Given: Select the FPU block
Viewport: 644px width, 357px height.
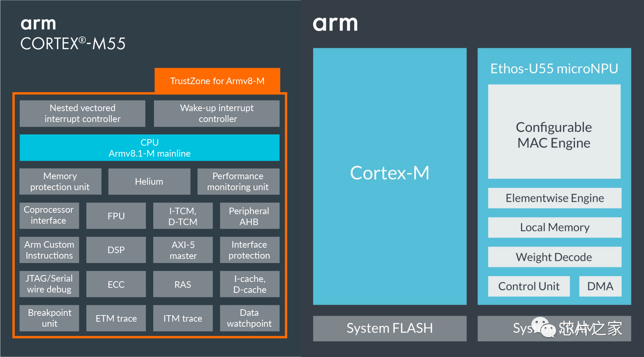Looking at the screenshot, I should [x=116, y=216].
